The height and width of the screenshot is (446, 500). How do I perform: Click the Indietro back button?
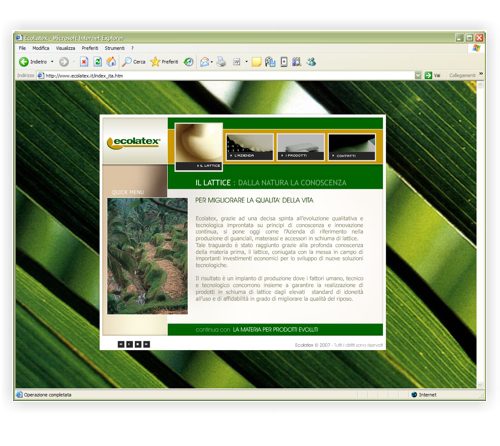pyautogui.click(x=33, y=62)
